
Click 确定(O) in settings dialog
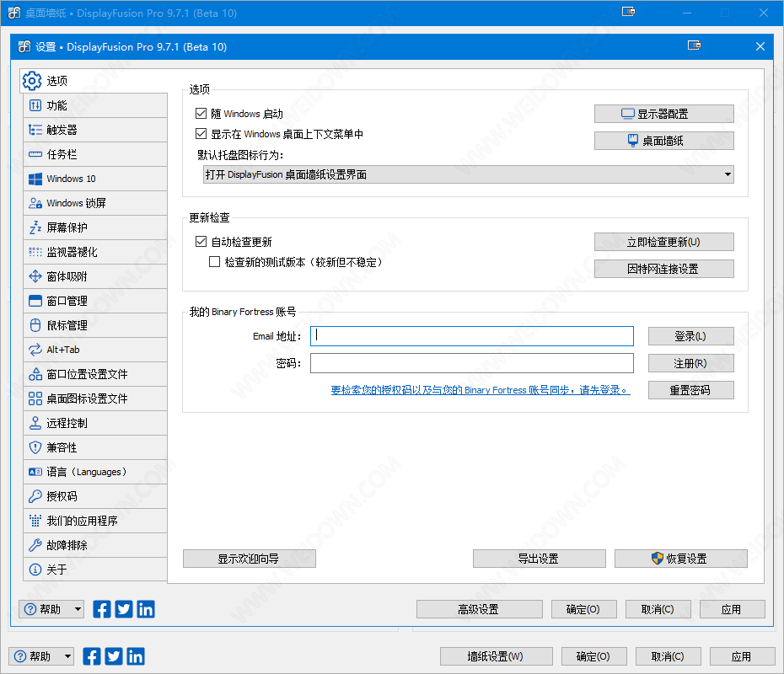click(x=583, y=609)
